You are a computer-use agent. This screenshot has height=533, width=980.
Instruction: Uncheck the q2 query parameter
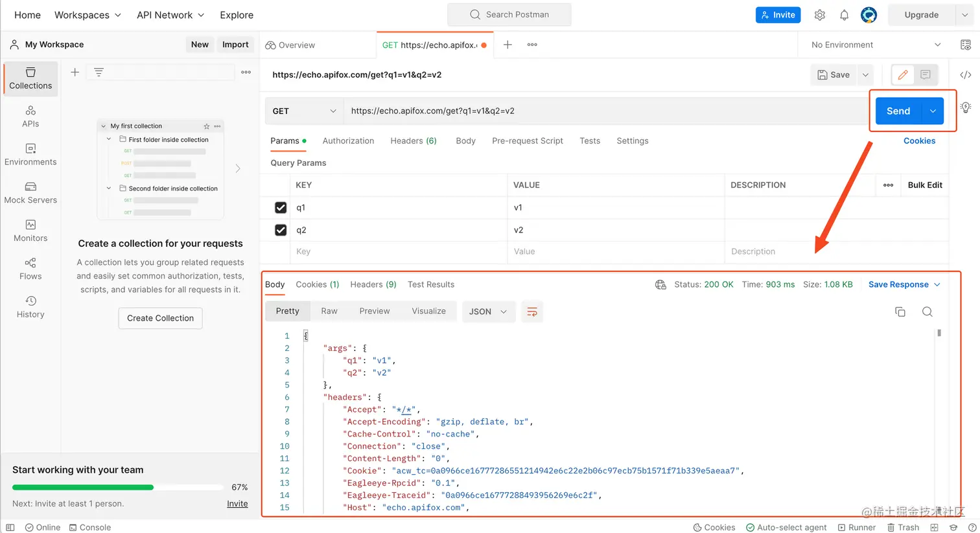coord(281,230)
